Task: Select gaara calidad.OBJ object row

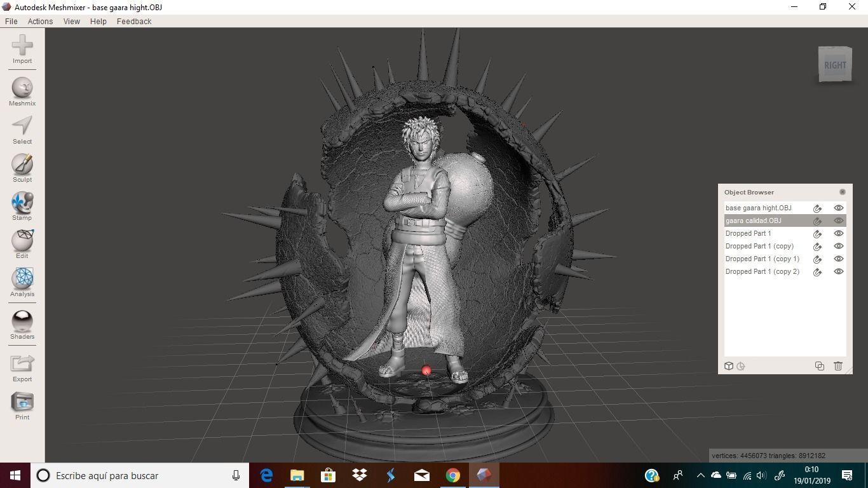Action: (785, 220)
